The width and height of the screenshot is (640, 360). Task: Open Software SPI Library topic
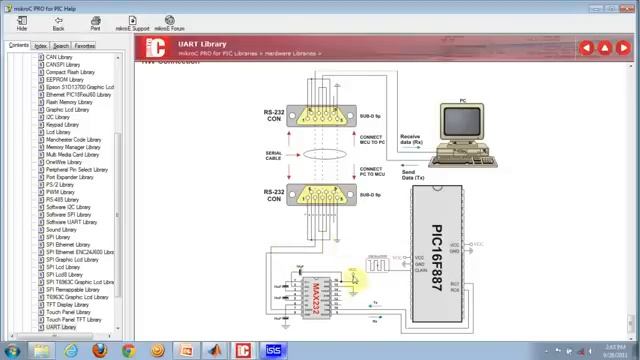(68, 215)
